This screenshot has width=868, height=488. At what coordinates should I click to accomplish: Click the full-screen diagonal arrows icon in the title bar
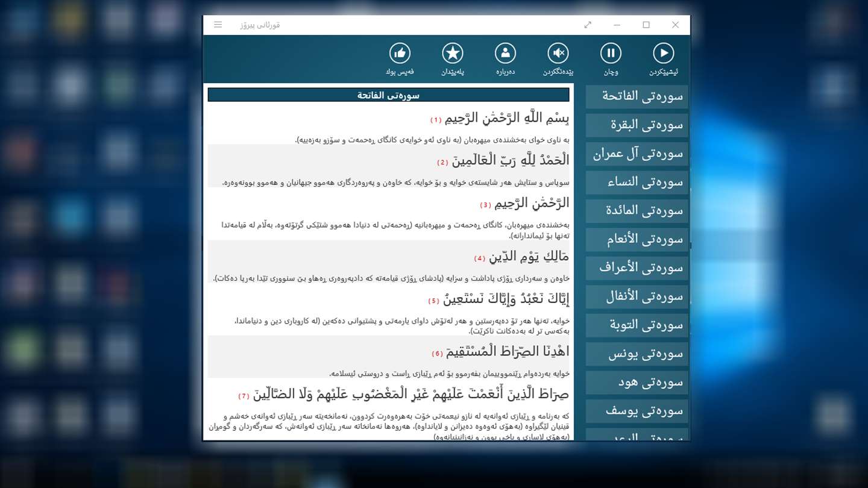click(588, 25)
